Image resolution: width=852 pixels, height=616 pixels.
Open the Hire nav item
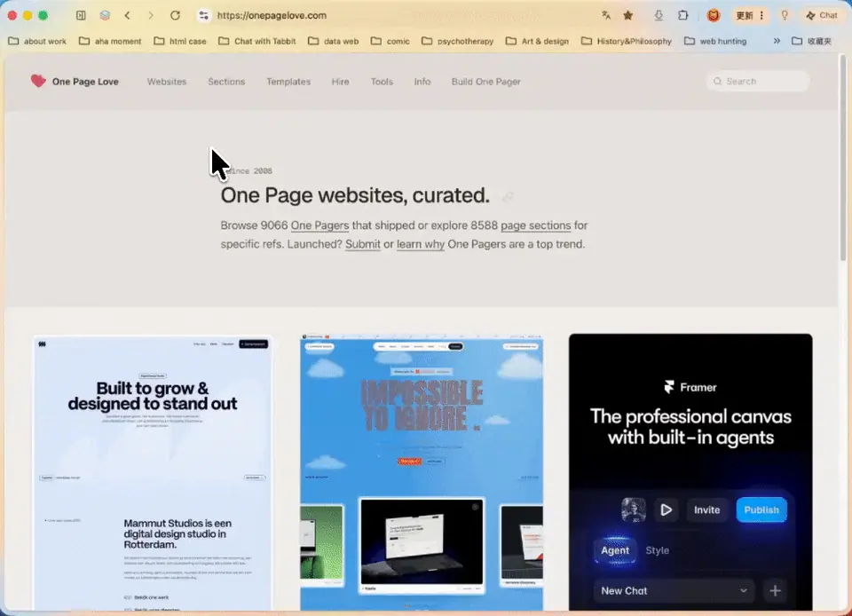[340, 82]
